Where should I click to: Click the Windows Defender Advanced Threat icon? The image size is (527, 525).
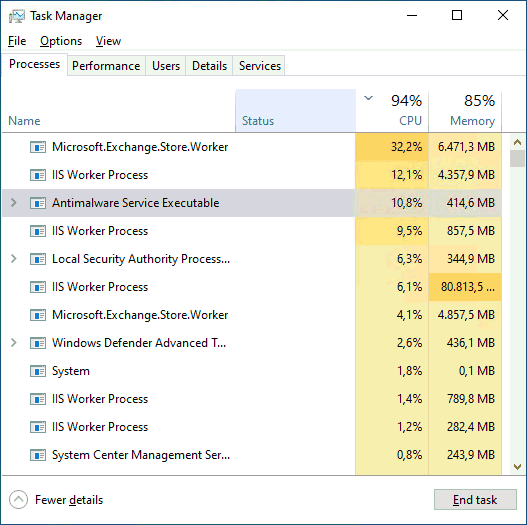click(x=38, y=343)
